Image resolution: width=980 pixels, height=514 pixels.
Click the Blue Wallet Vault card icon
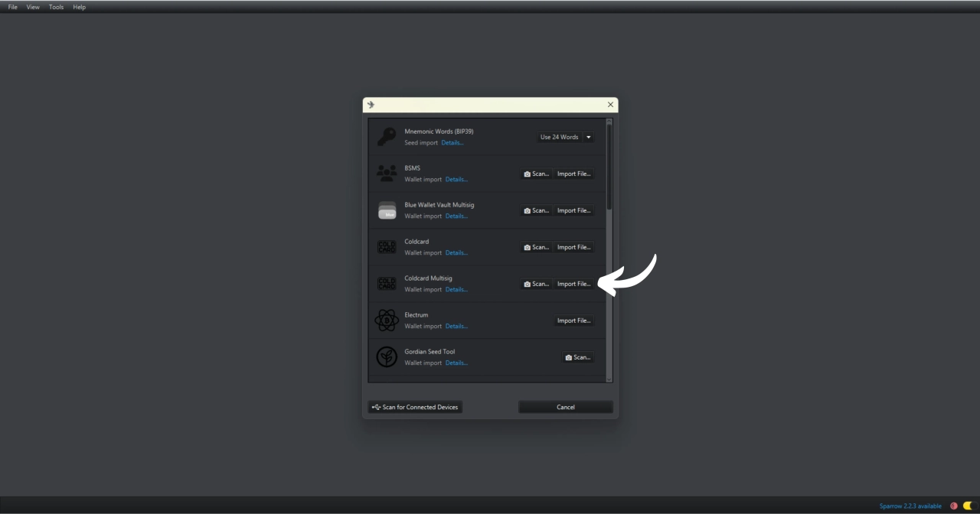[x=387, y=210]
